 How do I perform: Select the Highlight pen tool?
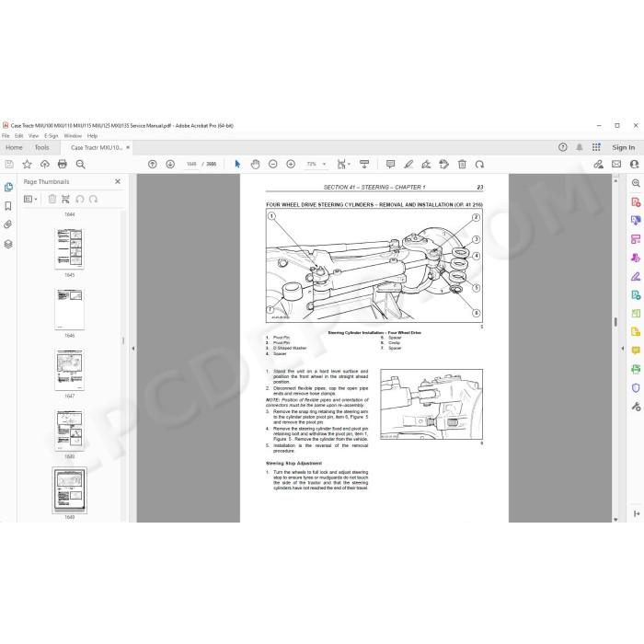pyautogui.click(x=408, y=165)
